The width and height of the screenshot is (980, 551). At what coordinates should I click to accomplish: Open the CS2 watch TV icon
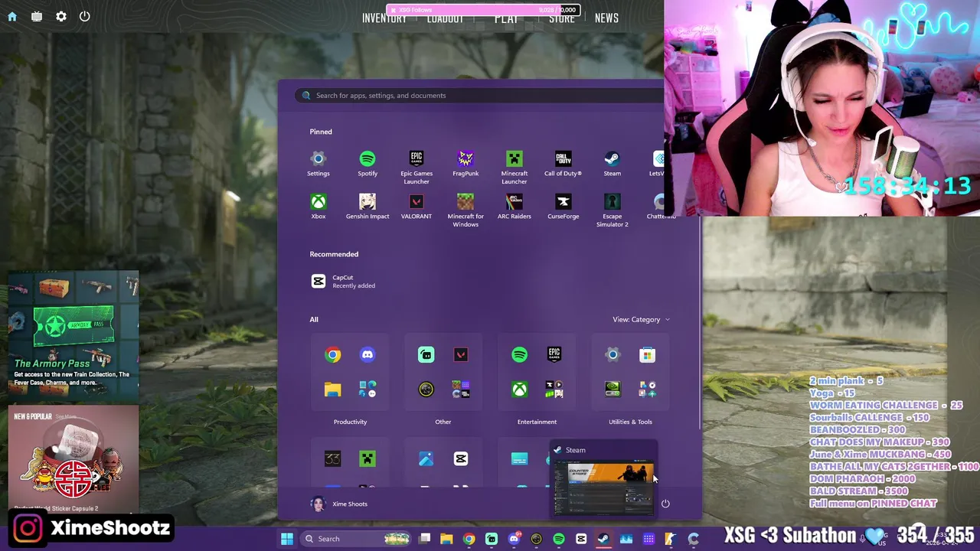click(x=37, y=16)
